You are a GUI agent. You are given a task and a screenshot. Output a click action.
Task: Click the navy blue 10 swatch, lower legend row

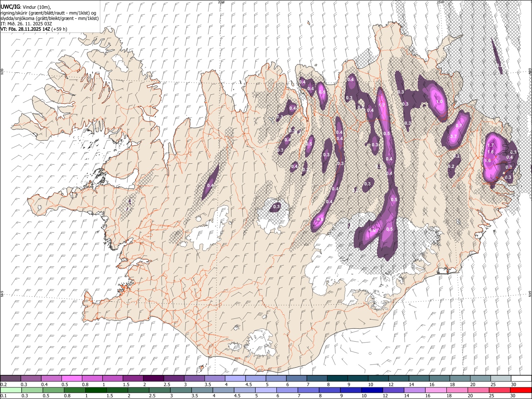point(372,390)
